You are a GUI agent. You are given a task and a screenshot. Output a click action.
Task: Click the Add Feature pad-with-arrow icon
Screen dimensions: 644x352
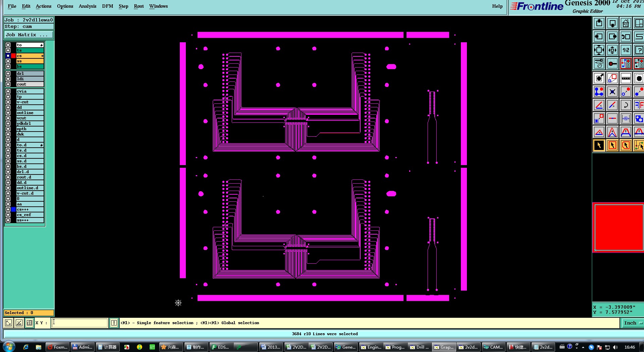[x=599, y=78]
